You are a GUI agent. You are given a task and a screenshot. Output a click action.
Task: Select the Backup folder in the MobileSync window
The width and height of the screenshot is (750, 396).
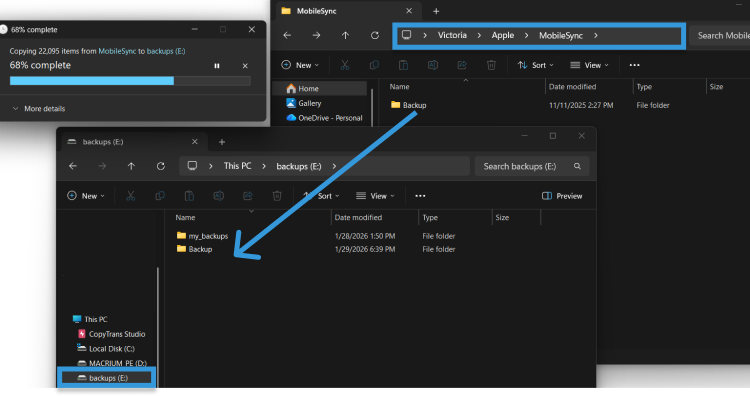pyautogui.click(x=409, y=105)
